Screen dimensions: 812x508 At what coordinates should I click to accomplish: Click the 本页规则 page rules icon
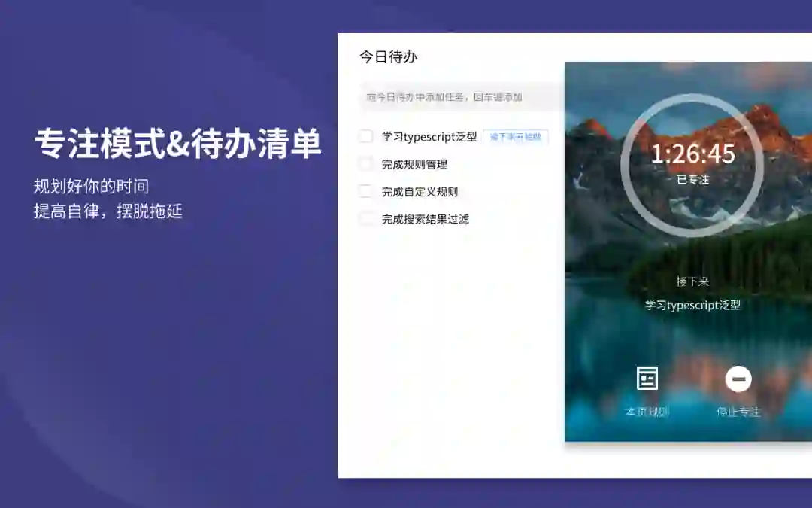pos(647,378)
